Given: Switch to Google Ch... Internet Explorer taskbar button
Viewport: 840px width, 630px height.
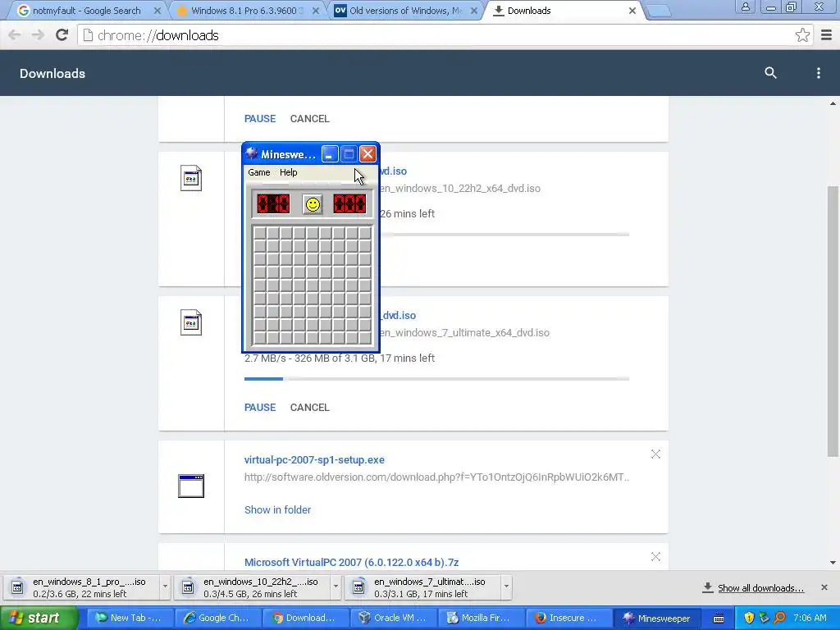Looking at the screenshot, I should click(217, 619).
